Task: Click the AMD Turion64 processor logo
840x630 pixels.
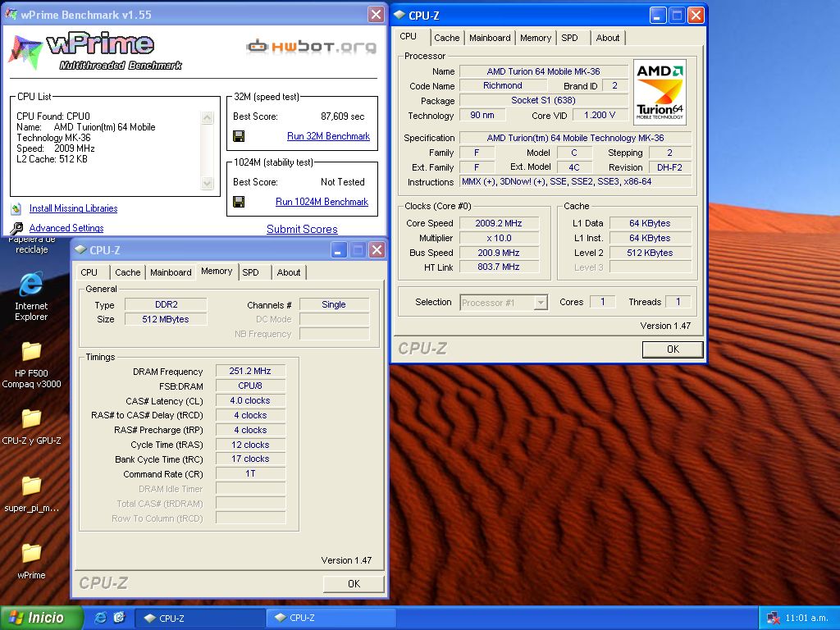Action: 660,92
